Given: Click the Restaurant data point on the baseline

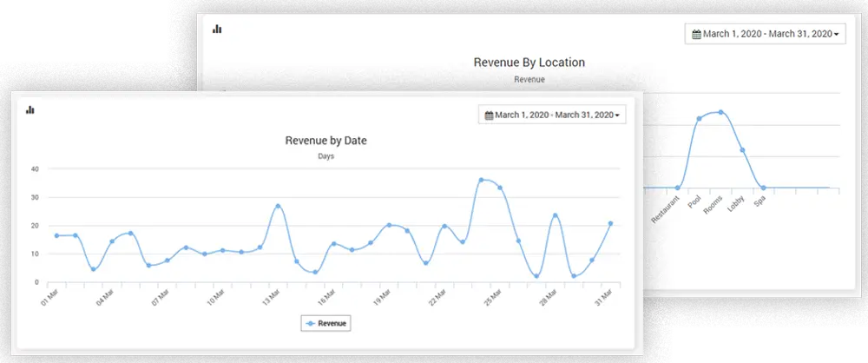Looking at the screenshot, I should (677, 188).
